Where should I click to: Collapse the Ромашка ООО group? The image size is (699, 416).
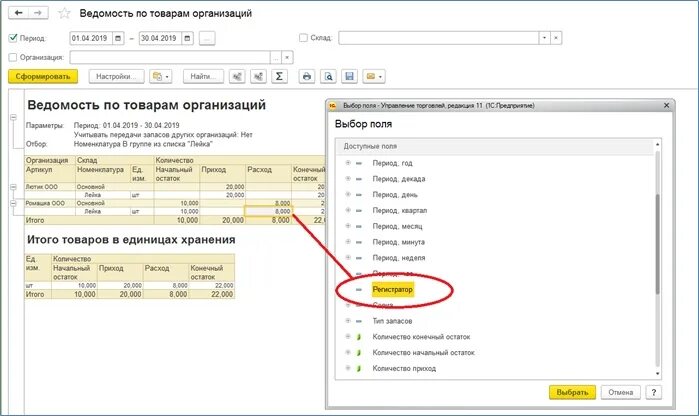tap(13, 203)
